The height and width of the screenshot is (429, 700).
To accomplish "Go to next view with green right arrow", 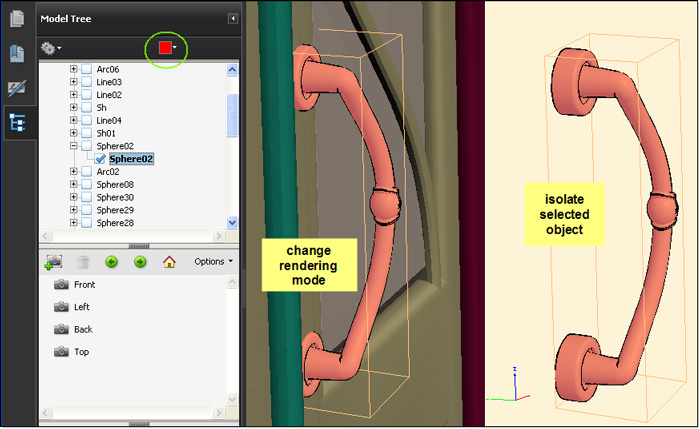I will point(140,262).
